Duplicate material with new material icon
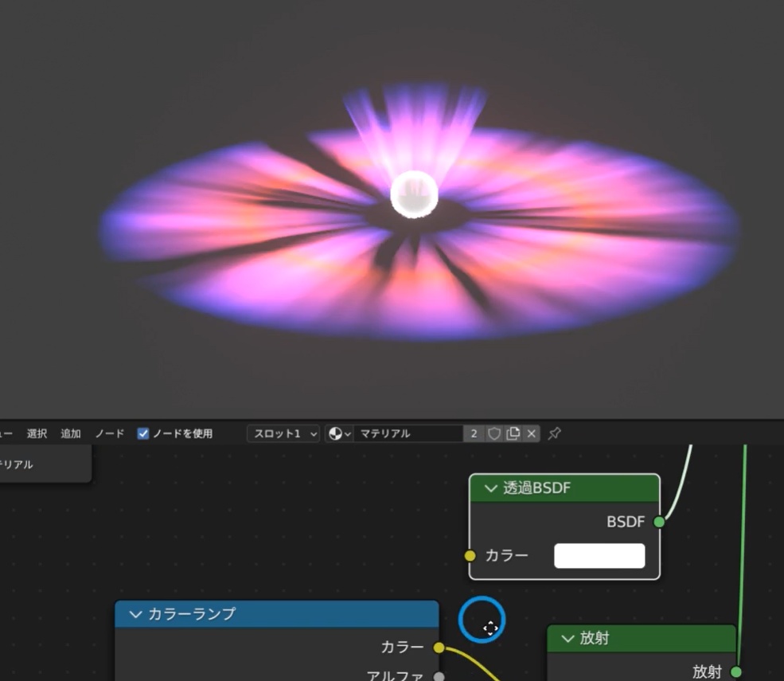Screen dimensions: 784x681 [513, 433]
